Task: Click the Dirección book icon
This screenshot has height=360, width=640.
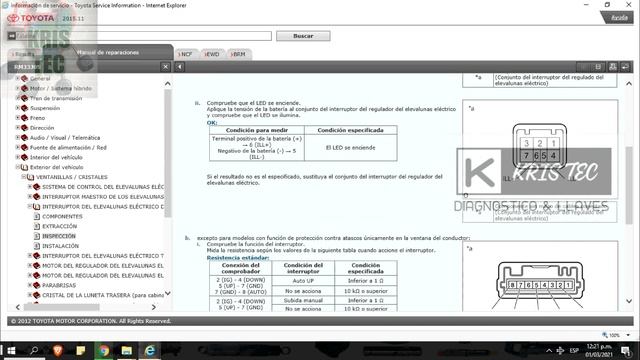Action: click(24, 128)
